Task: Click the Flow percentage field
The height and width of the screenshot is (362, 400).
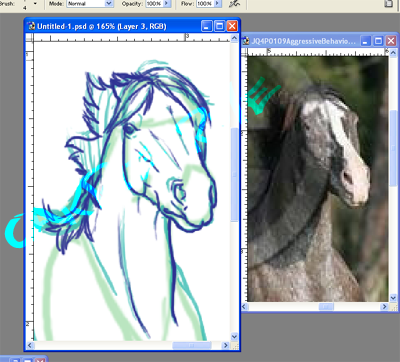Action: pyautogui.click(x=205, y=4)
